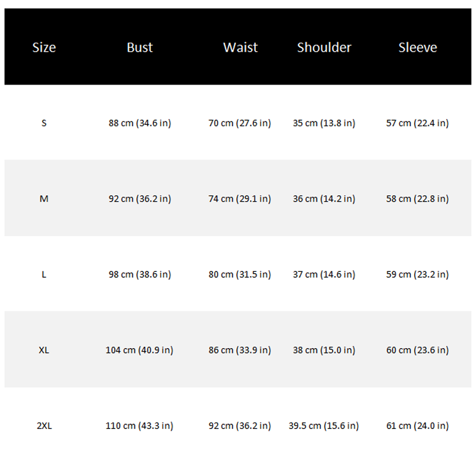Click the Waist column header
476x476 pixels.
[240, 48]
